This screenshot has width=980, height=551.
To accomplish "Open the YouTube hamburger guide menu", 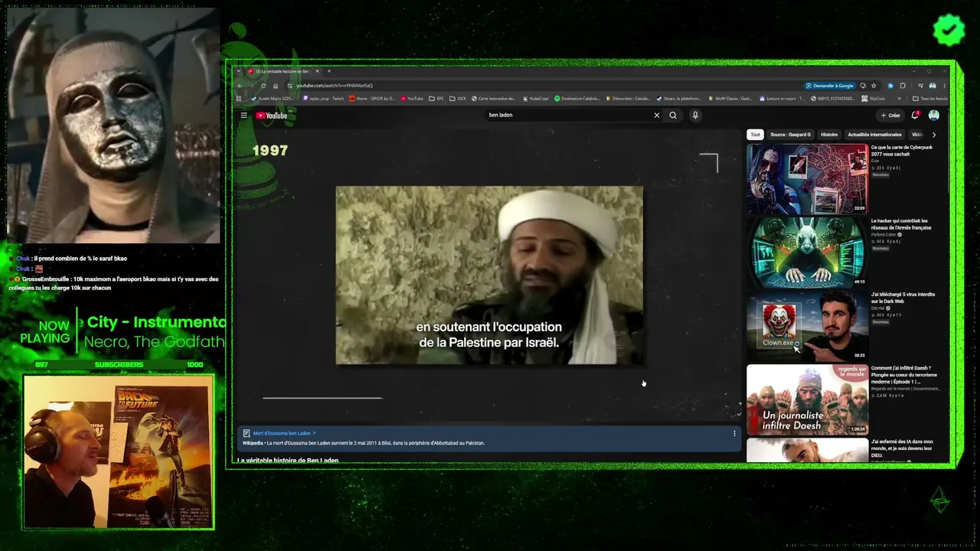I will [x=243, y=116].
